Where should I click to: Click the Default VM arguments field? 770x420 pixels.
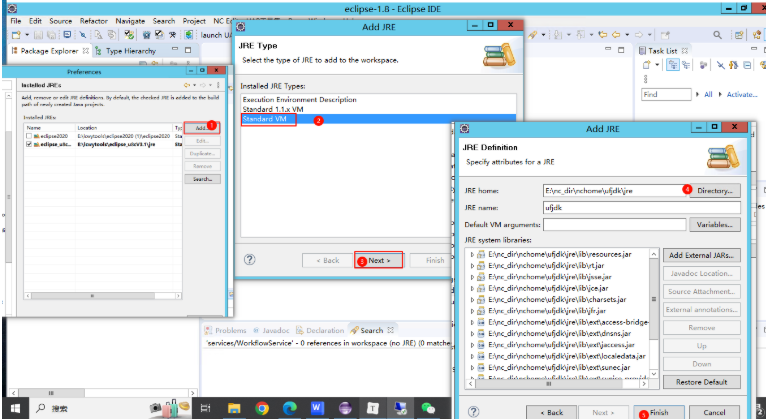[x=614, y=224]
